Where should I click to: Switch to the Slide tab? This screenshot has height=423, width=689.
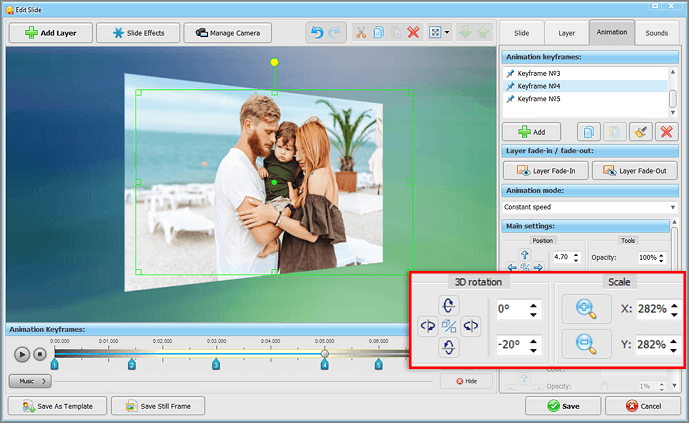pyautogui.click(x=522, y=33)
